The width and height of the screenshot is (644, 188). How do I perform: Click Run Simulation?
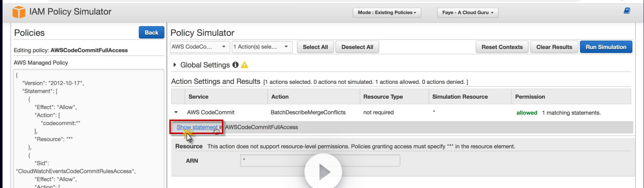pyautogui.click(x=606, y=47)
